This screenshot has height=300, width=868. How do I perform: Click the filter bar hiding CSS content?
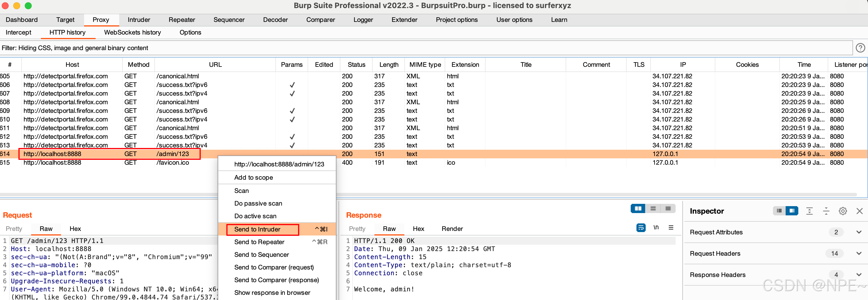tap(426, 48)
